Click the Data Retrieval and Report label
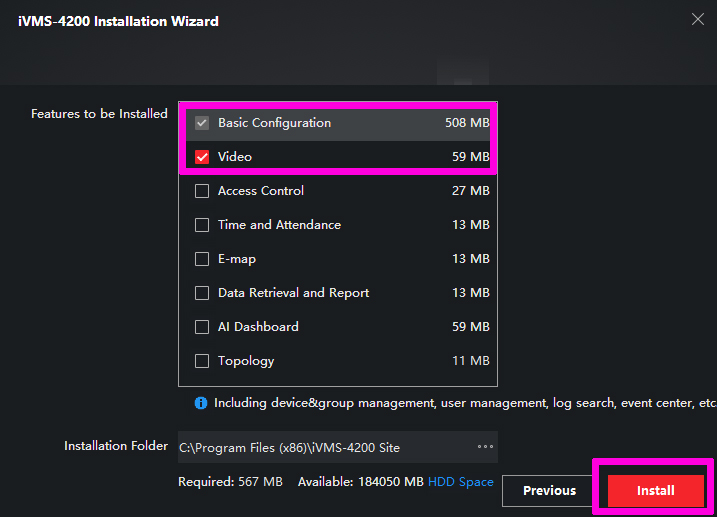The height and width of the screenshot is (517, 717). coord(293,293)
